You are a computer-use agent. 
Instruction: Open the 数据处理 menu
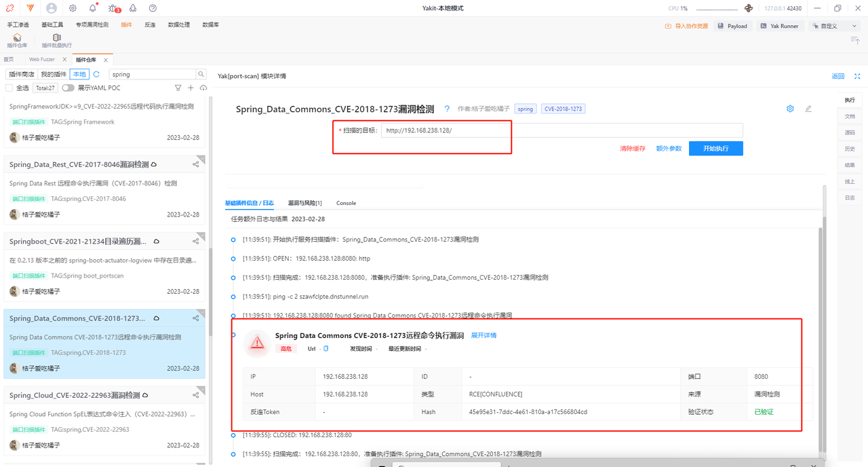coord(179,24)
